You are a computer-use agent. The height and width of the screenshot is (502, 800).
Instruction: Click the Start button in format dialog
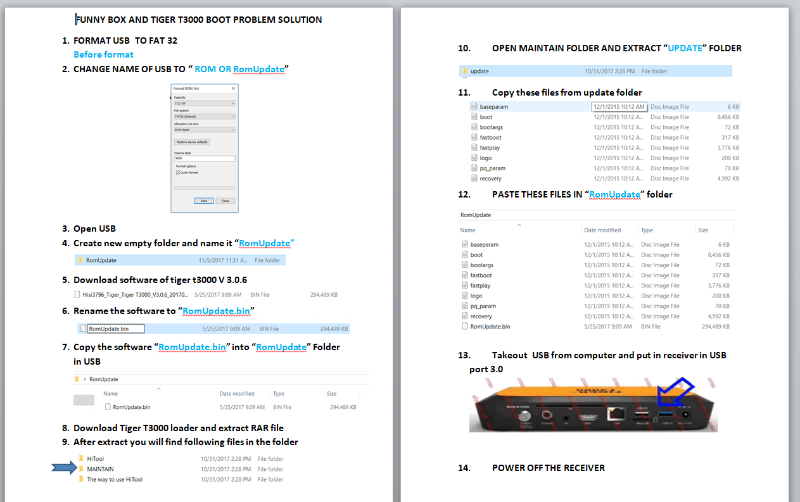204,201
